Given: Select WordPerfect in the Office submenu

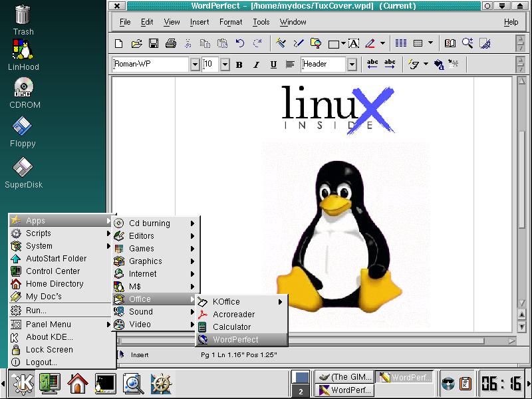Looking at the screenshot, I should click(235, 339).
